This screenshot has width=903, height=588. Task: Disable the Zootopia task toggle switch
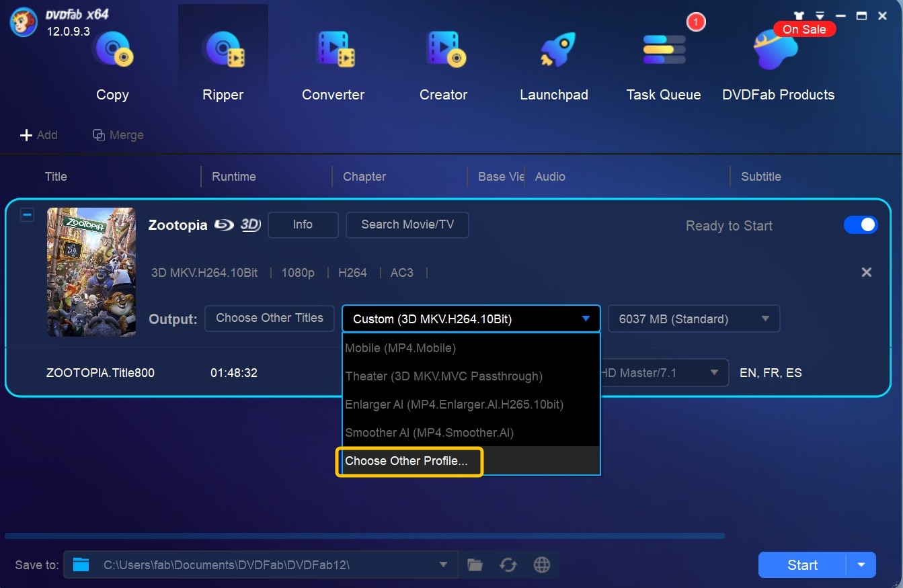tap(861, 225)
